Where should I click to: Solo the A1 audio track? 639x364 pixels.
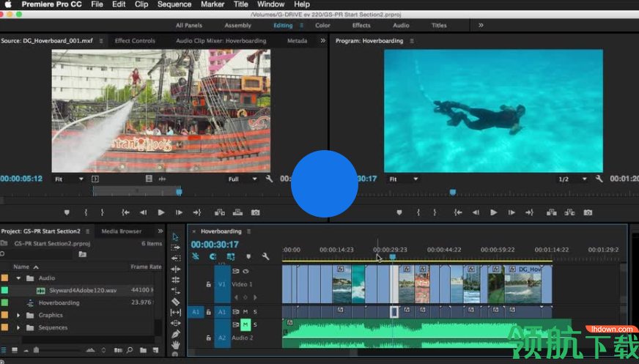click(255, 312)
